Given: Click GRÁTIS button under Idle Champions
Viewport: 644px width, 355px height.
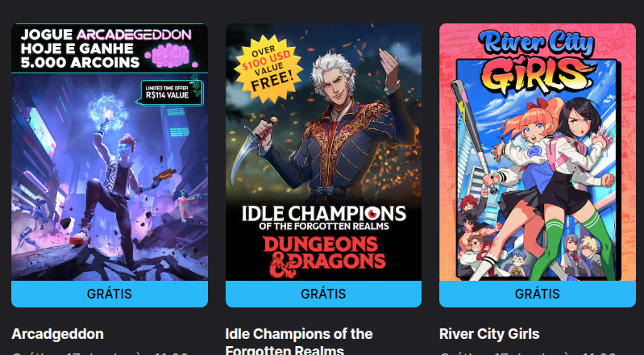Looking at the screenshot, I should click(x=324, y=294).
